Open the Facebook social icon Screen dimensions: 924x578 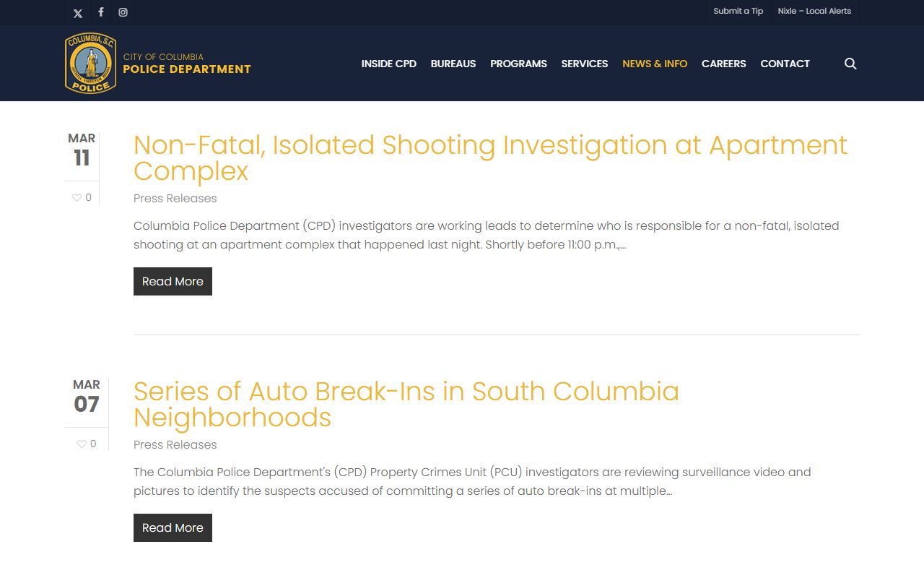click(x=100, y=12)
